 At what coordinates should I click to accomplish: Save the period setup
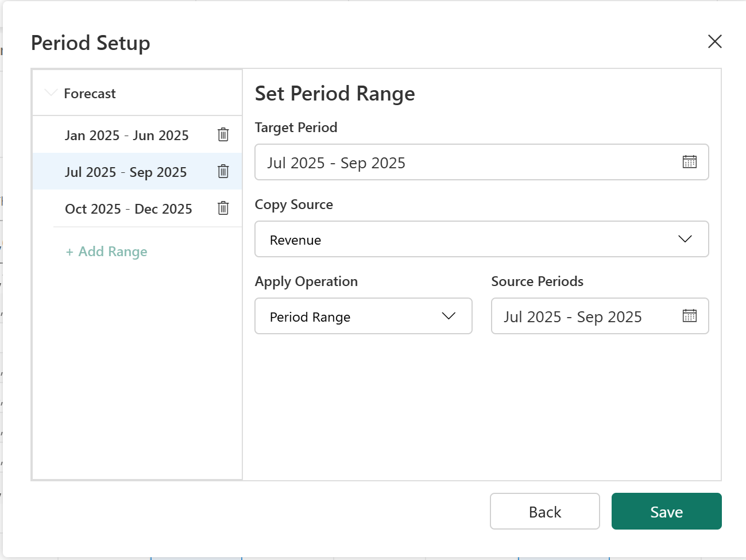pos(666,511)
